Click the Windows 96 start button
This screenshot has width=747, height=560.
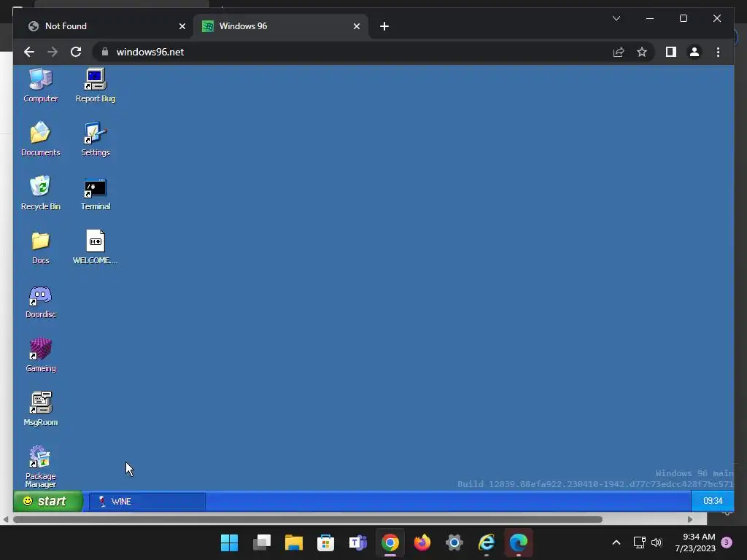point(47,502)
